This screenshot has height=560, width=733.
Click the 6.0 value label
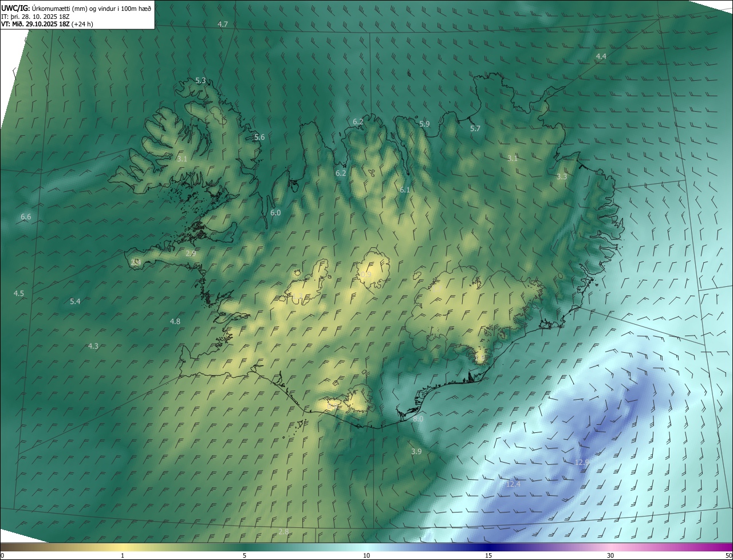pos(275,212)
